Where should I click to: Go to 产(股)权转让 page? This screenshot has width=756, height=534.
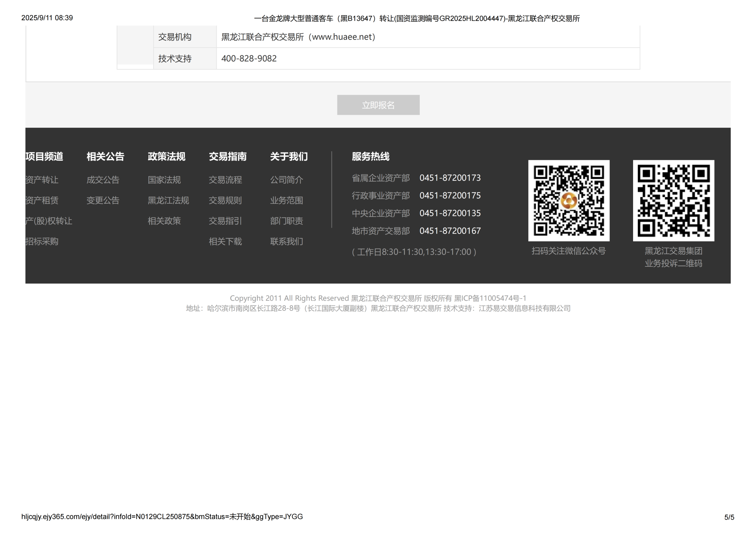[48, 221]
